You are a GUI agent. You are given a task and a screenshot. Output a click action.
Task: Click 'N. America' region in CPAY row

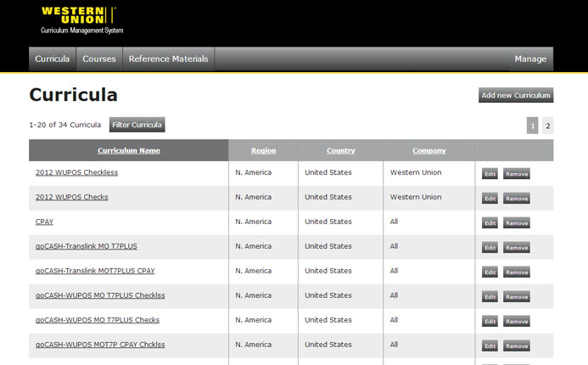click(254, 222)
